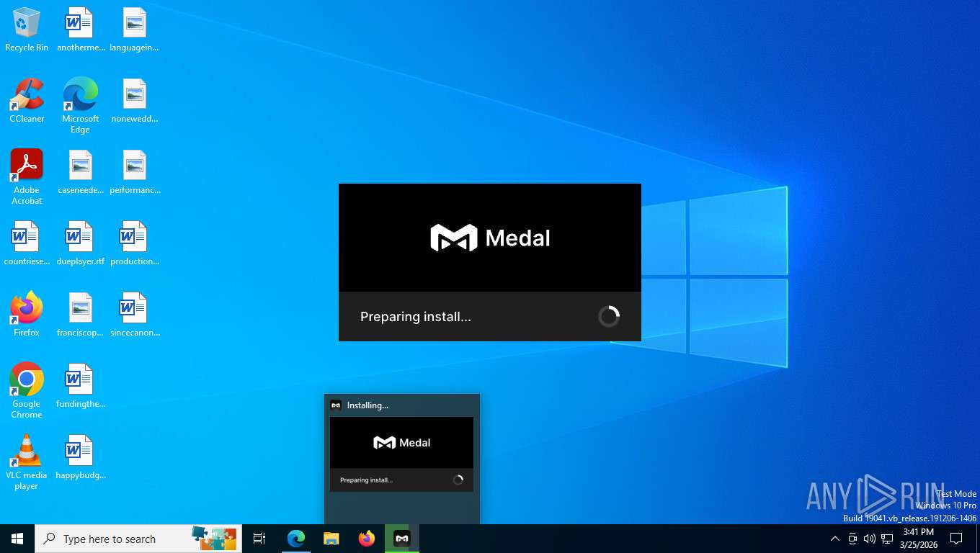Select the production... Word document icon
The width and height of the screenshot is (980, 553).
[x=134, y=243]
